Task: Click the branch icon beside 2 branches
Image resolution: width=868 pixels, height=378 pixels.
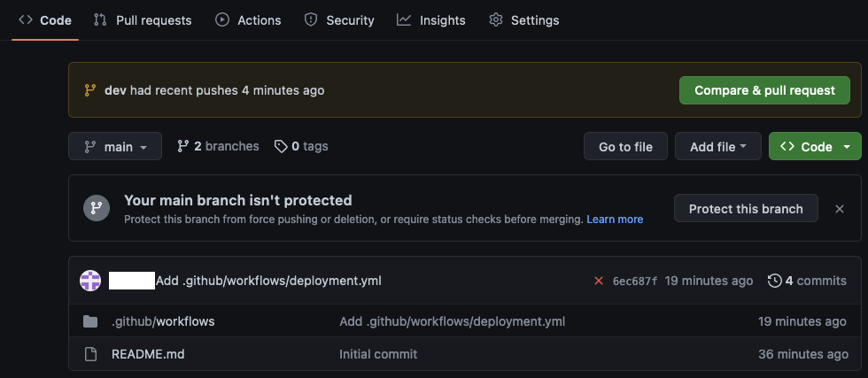Action: pos(183,146)
